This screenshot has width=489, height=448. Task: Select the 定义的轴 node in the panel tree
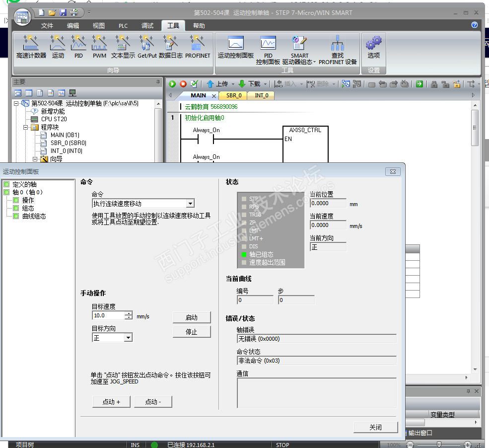point(24,184)
